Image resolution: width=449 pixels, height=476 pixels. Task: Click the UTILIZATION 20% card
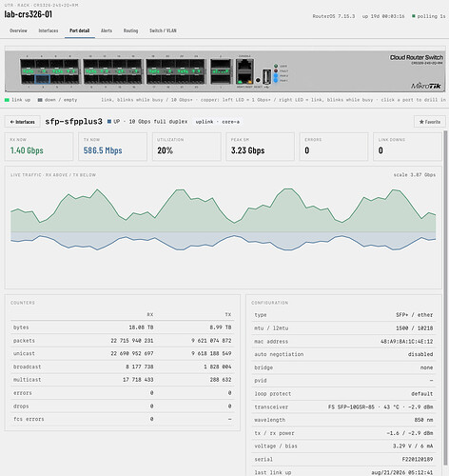[186, 147]
